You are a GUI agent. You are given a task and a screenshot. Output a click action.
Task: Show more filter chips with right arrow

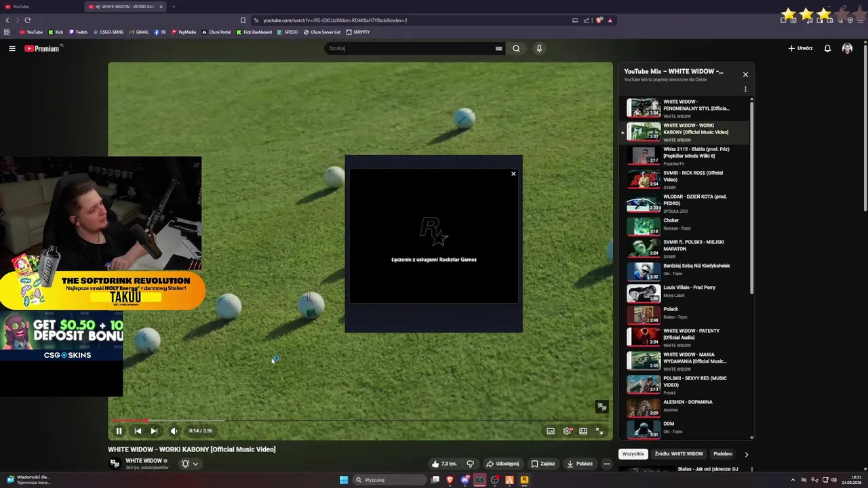[x=746, y=454]
